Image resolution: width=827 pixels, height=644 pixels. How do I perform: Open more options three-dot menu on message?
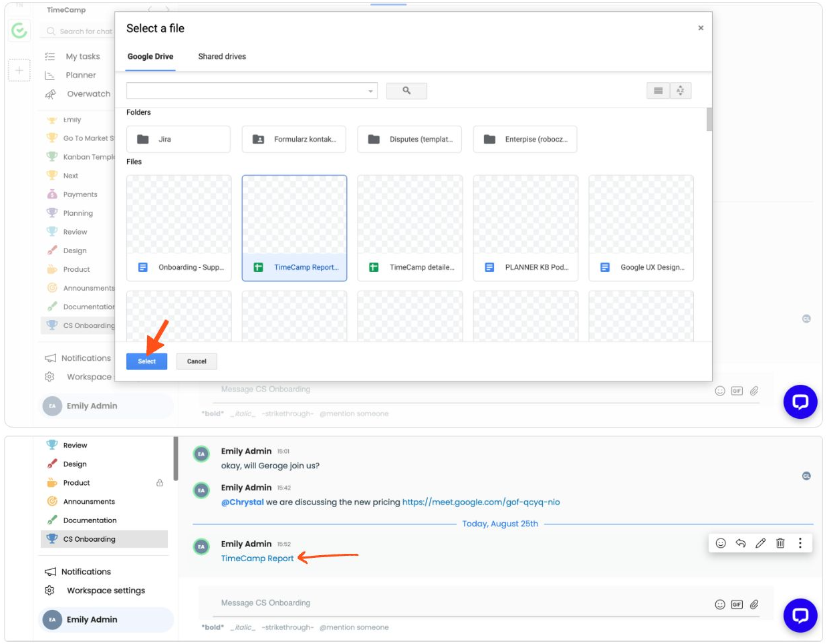click(800, 543)
